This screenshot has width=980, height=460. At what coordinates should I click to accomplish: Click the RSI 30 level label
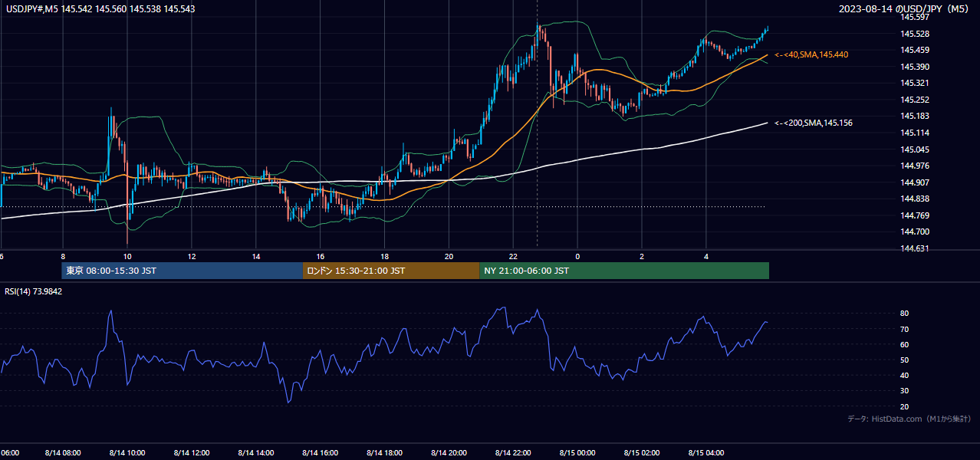coord(905,391)
